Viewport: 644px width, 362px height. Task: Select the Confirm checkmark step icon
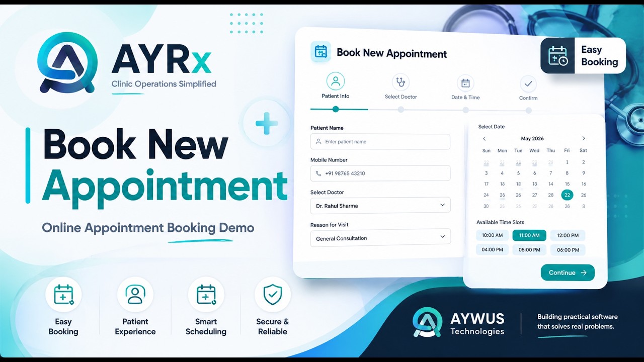(x=528, y=83)
